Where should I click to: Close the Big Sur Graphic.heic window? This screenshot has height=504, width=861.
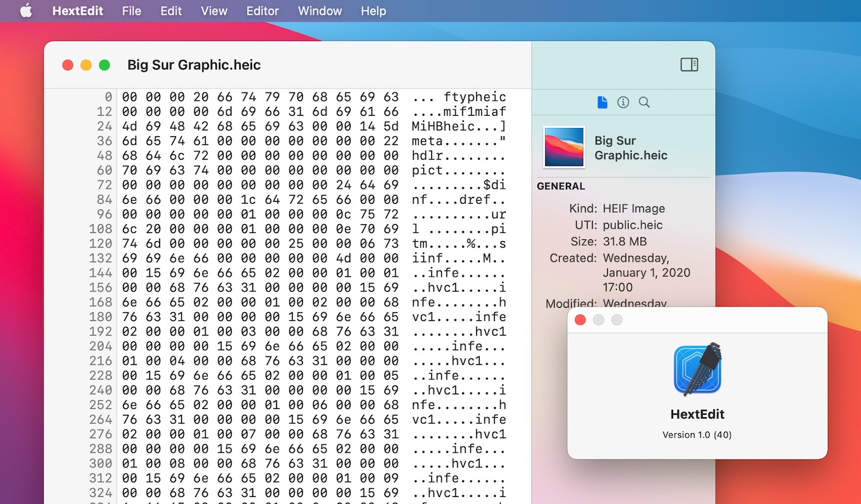coord(68,65)
